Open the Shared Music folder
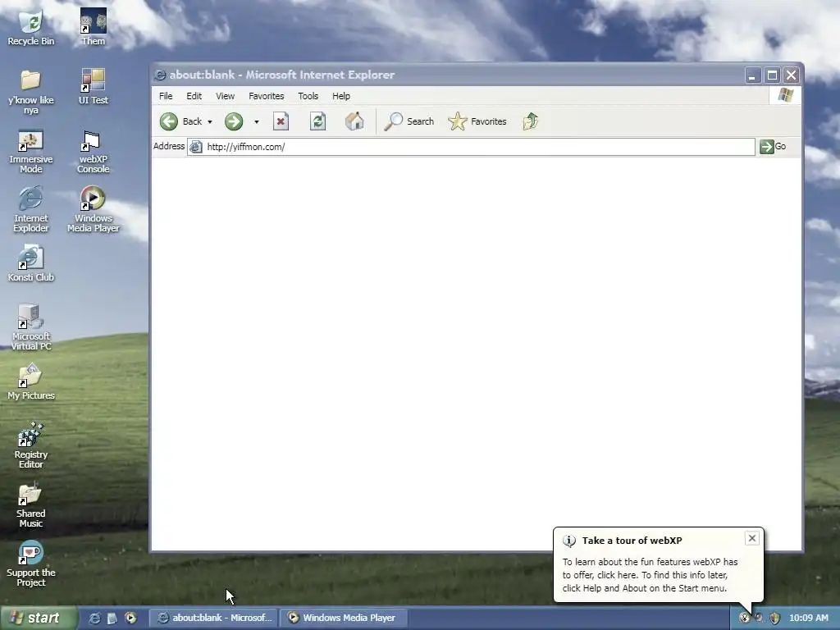The image size is (840, 630). point(31,504)
